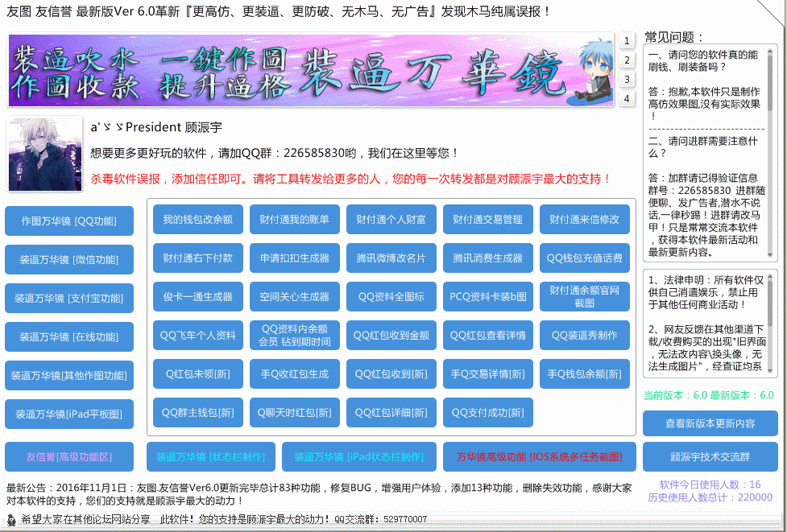Open 手Q钱包余额[新] tool

[x=585, y=373]
